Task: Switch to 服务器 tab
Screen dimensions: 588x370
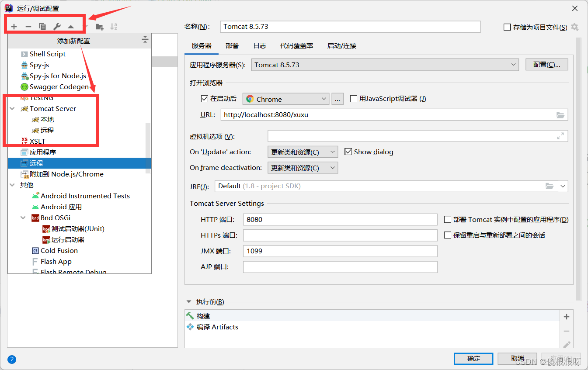Action: click(202, 45)
